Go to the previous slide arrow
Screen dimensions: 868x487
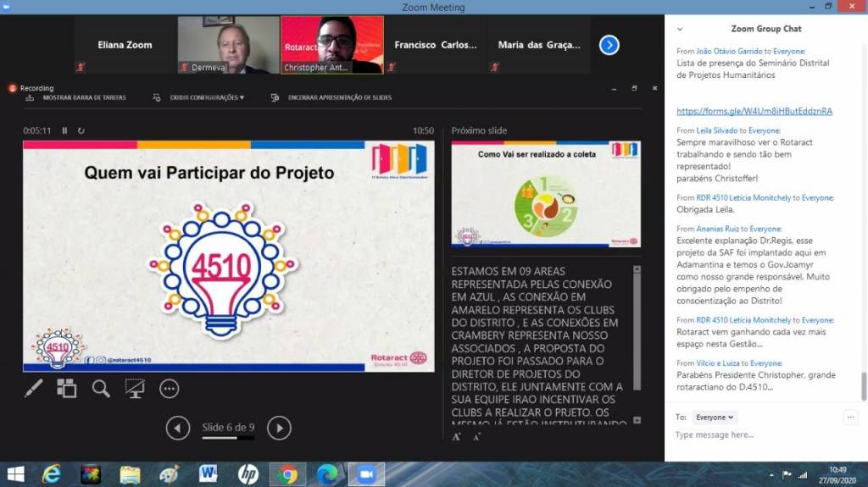coord(177,429)
